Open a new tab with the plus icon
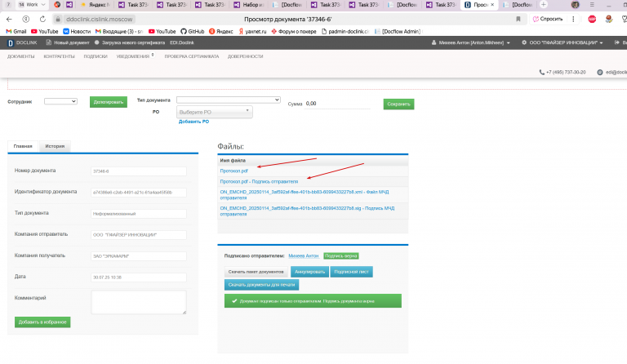This screenshot has height=364, width=627. pos(543,5)
